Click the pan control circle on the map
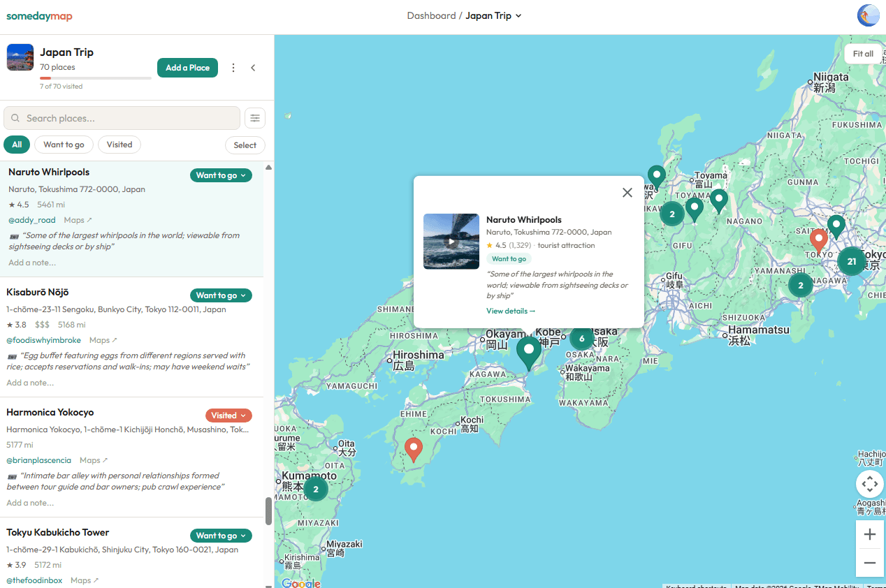Image resolution: width=886 pixels, height=588 pixels. click(869, 483)
